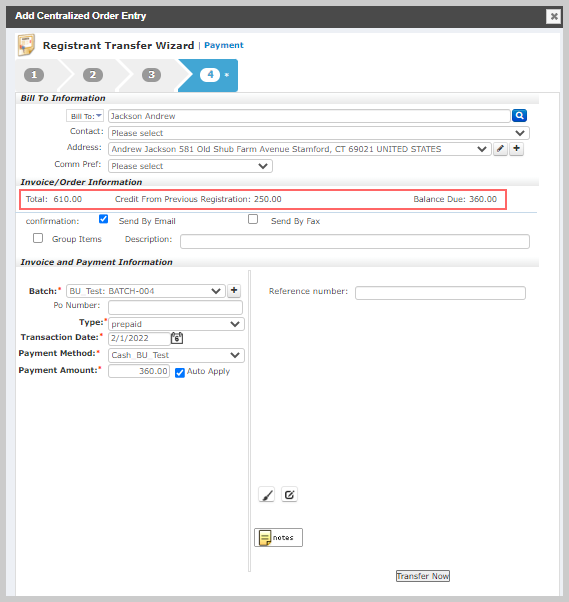Click the Bill To search magnifier icon
Screen dimensions: 569x602
tap(519, 116)
